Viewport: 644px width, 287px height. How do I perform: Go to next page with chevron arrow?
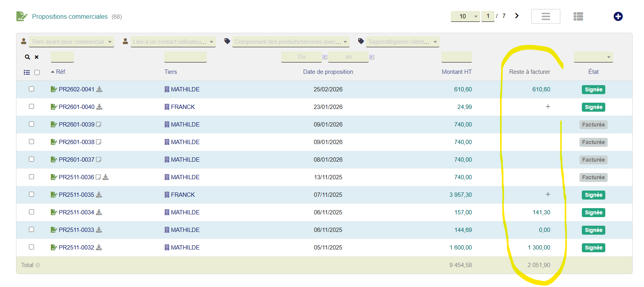[x=517, y=16]
